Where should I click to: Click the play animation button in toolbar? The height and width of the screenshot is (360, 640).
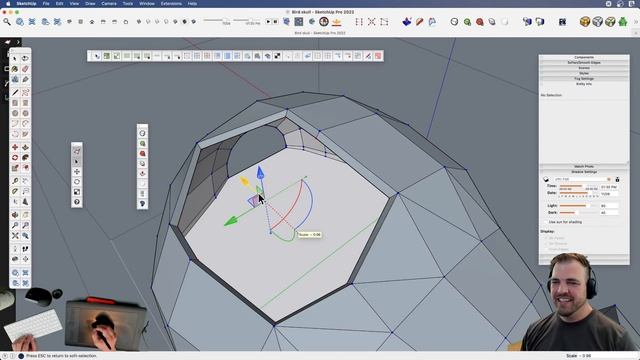[268, 21]
